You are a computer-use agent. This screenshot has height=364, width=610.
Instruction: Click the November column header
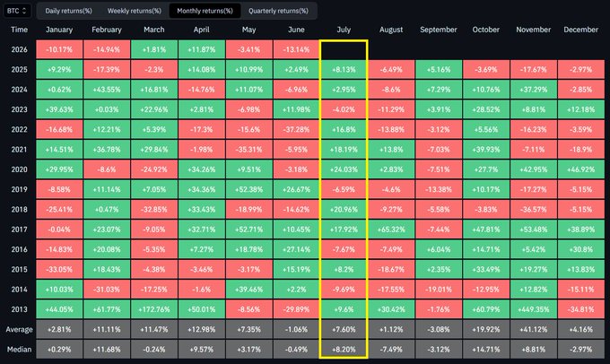534,30
